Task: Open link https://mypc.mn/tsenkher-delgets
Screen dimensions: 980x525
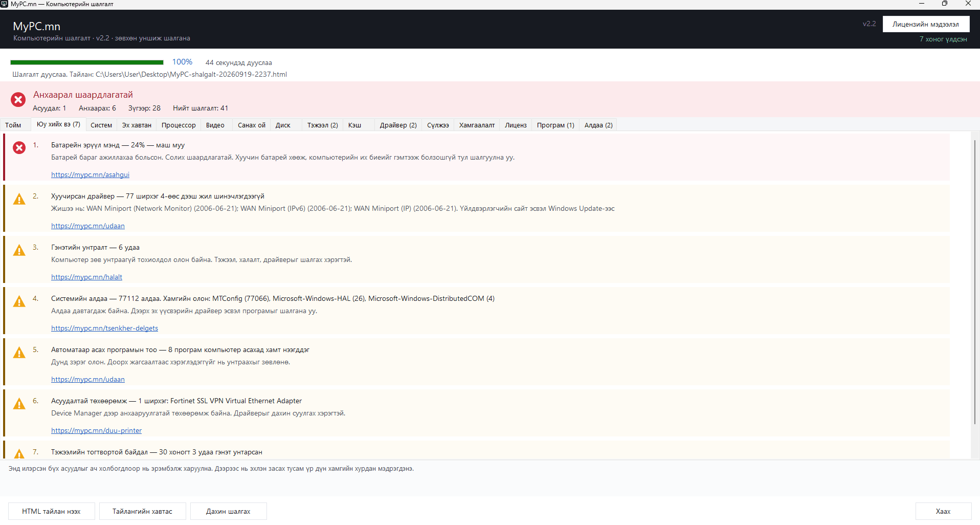Action: coord(104,328)
